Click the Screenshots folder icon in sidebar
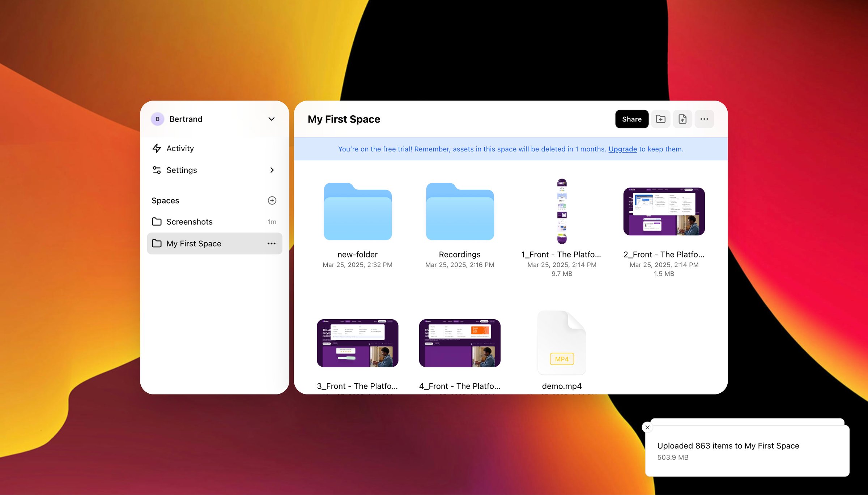The image size is (868, 495). 157,222
